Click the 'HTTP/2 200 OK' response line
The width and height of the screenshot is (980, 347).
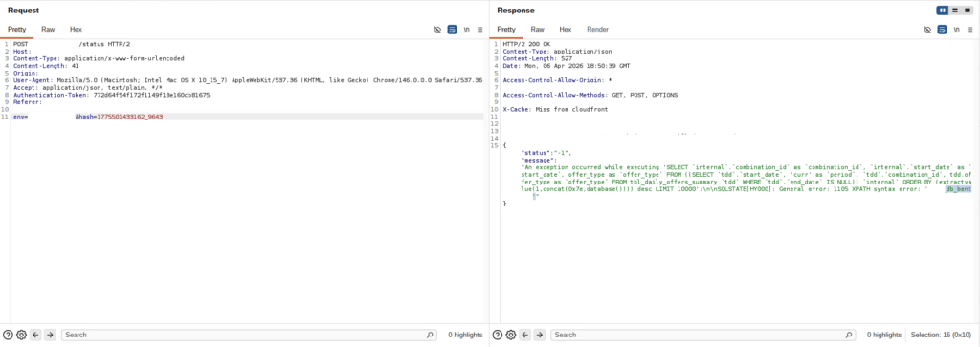coord(527,44)
